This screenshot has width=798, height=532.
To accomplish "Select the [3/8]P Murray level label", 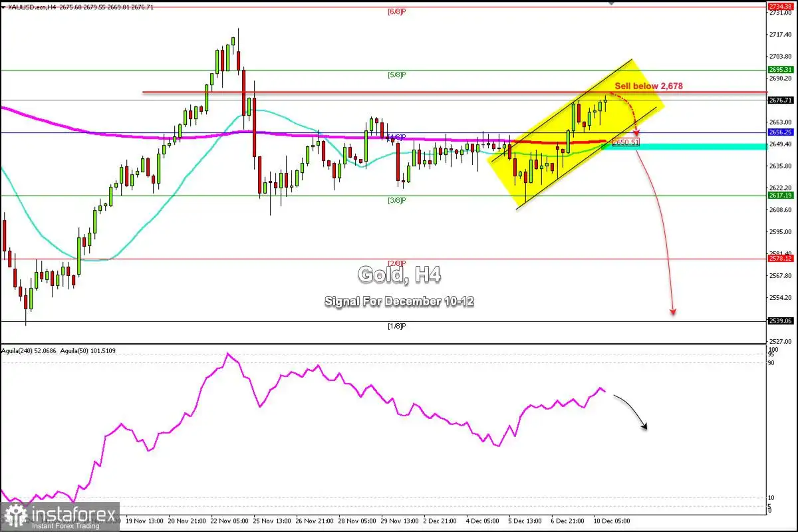I will (x=397, y=200).
